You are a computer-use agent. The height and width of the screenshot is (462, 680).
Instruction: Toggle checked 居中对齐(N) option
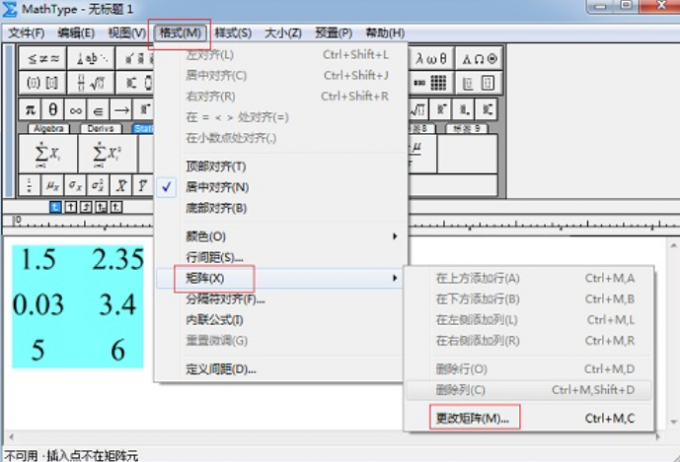pos(281,187)
